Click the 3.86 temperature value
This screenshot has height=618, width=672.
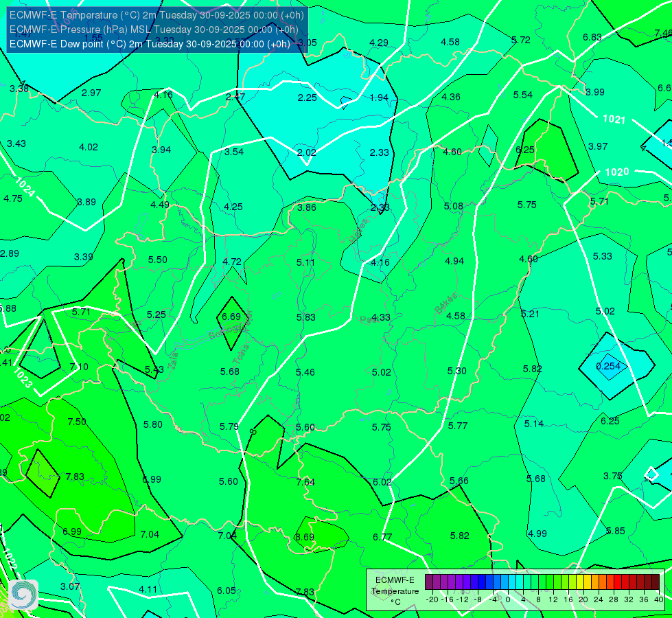[306, 207]
